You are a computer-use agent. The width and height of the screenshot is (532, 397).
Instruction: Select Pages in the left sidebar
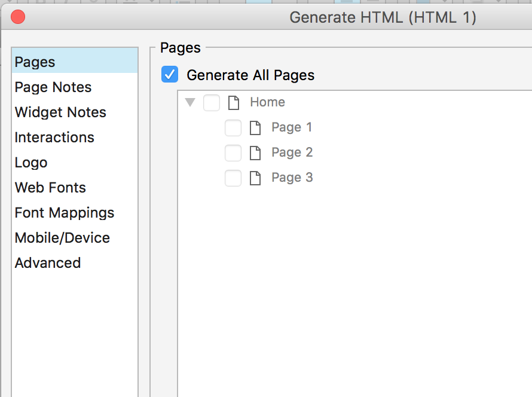pos(35,62)
